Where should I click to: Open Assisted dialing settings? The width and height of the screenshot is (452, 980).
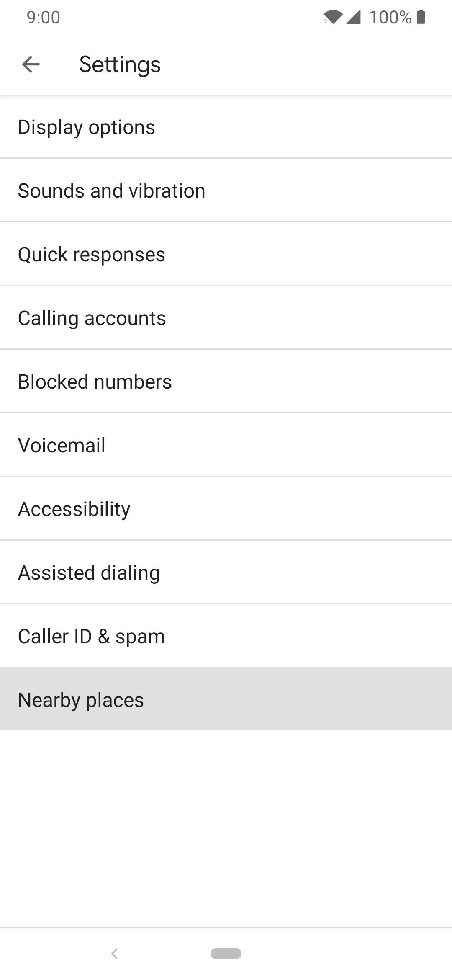[x=226, y=573]
